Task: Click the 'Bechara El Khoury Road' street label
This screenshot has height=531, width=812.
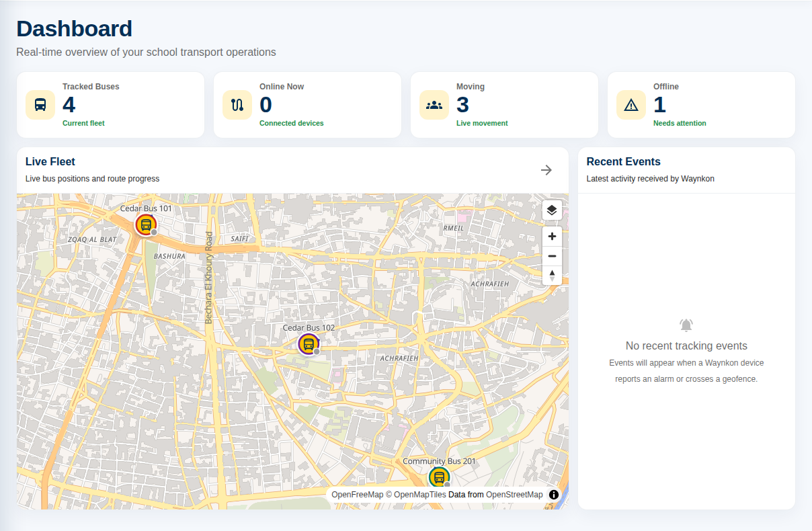Action: [209, 278]
